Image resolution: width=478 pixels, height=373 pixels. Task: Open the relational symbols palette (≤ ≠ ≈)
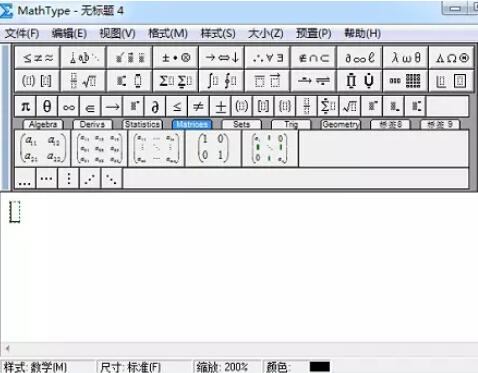click(37, 58)
